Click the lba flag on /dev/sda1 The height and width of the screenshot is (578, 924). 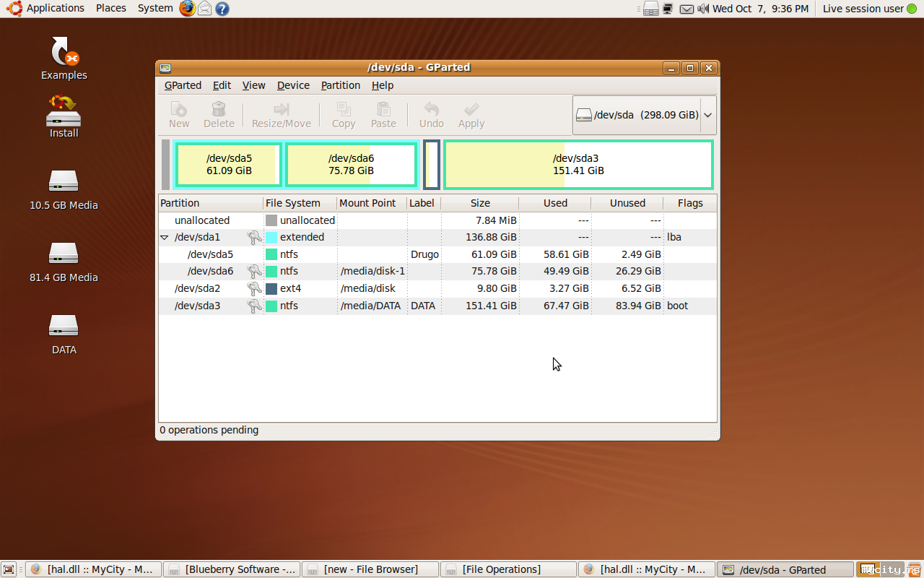pos(674,237)
